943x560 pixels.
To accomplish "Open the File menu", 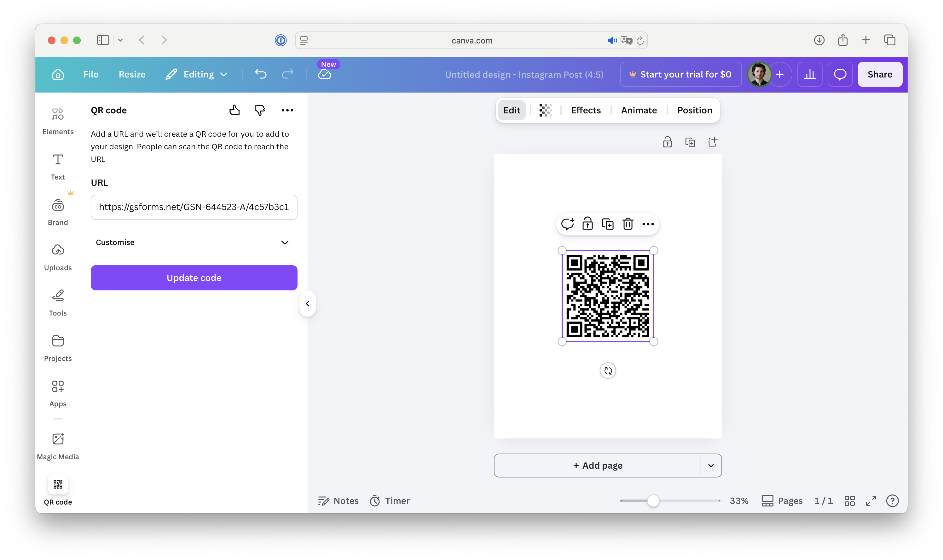I will click(90, 74).
